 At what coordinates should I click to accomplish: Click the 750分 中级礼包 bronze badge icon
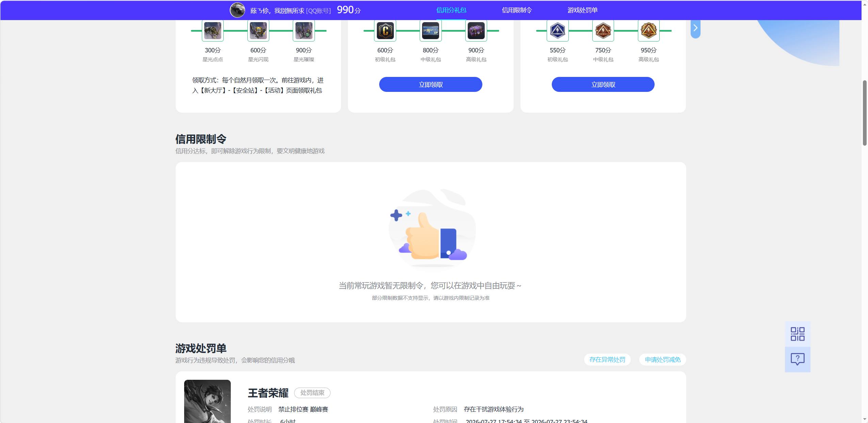click(603, 31)
